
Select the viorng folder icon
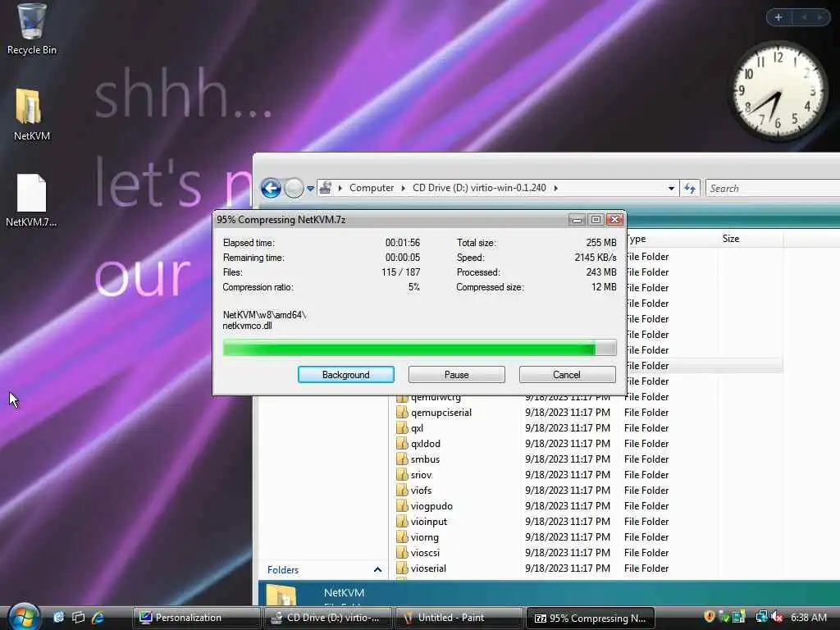402,536
